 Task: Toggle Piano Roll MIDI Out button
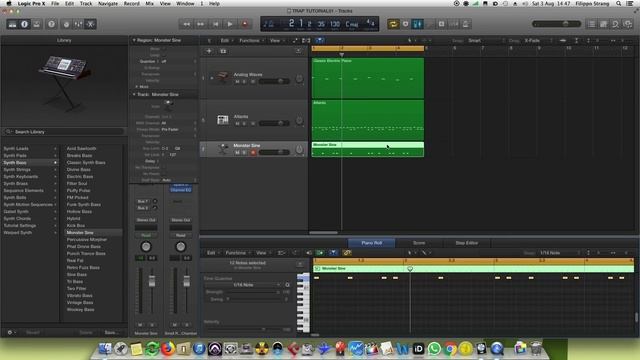click(x=309, y=253)
